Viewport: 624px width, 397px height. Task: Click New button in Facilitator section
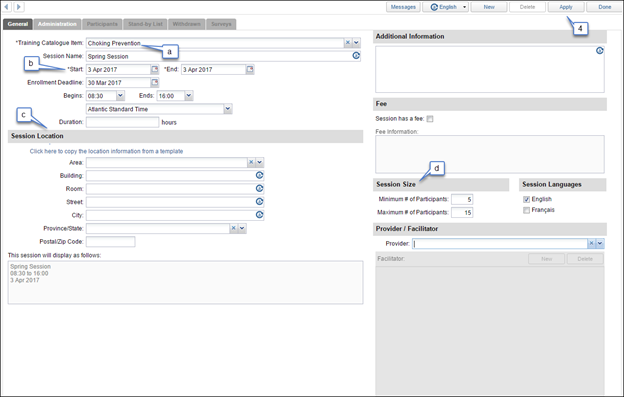(x=546, y=259)
